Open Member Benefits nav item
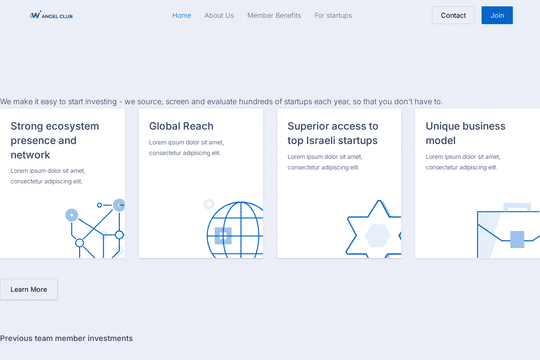Viewport: 540px width, 360px height. point(274,16)
